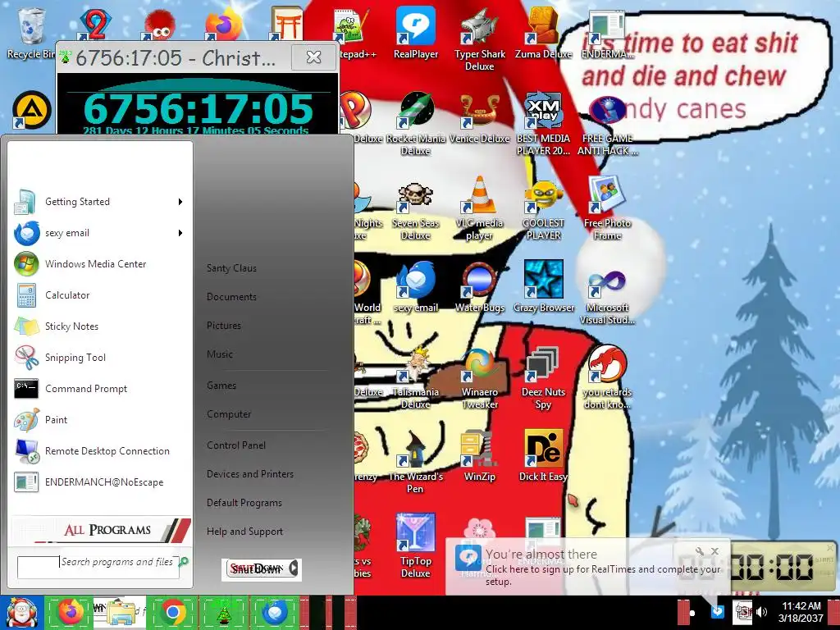Click the All Programs button

pos(101,530)
